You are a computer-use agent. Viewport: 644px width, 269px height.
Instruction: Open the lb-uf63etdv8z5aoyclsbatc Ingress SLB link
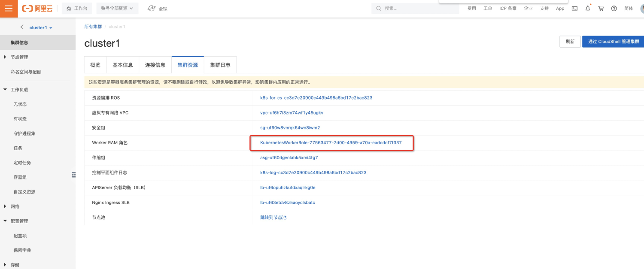pyautogui.click(x=288, y=203)
